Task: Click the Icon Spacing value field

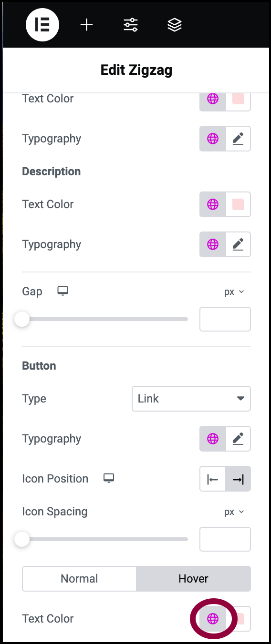Action: (x=225, y=539)
